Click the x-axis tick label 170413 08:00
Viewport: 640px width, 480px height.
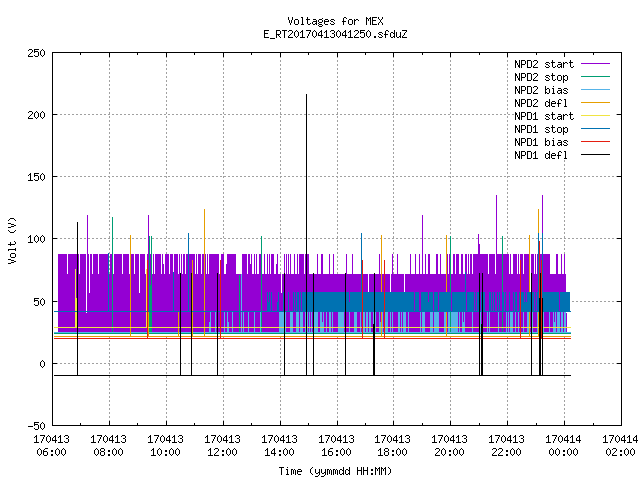tap(109, 446)
